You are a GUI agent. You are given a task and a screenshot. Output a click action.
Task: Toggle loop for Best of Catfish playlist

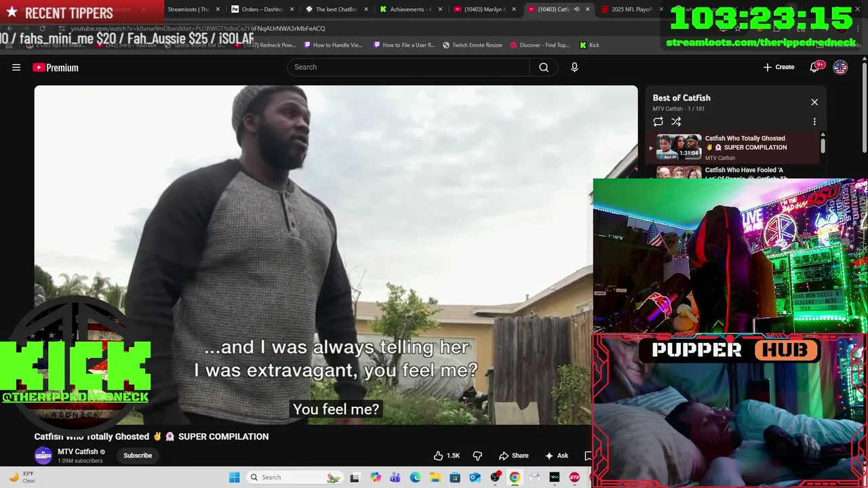tap(658, 121)
